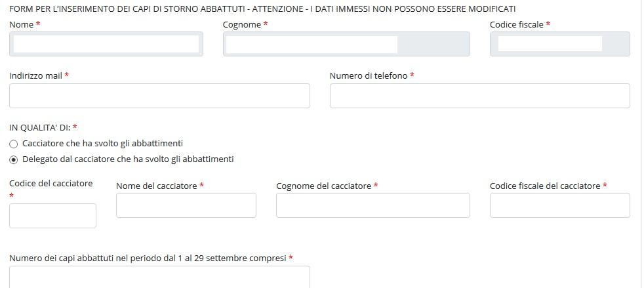Select the 'Cacciatore che ha svolto gli abbattimenti' radio button
The height and width of the screenshot is (288, 644).
click(14, 144)
